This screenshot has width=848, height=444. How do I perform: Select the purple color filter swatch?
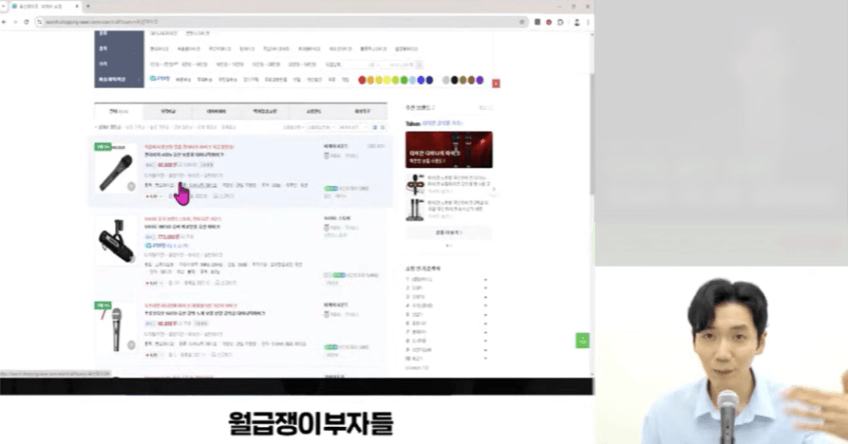click(x=480, y=80)
